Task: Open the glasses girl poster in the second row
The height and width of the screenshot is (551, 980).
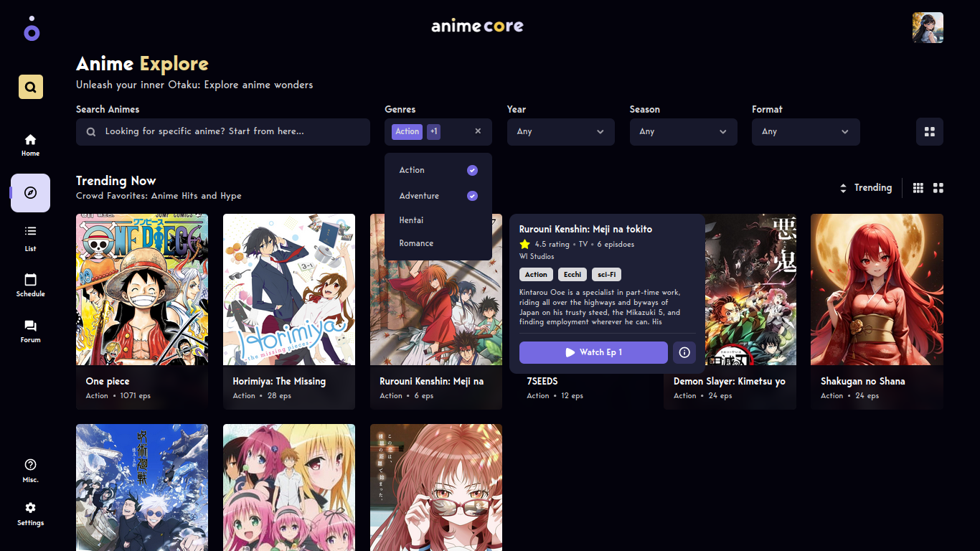Action: click(x=436, y=487)
